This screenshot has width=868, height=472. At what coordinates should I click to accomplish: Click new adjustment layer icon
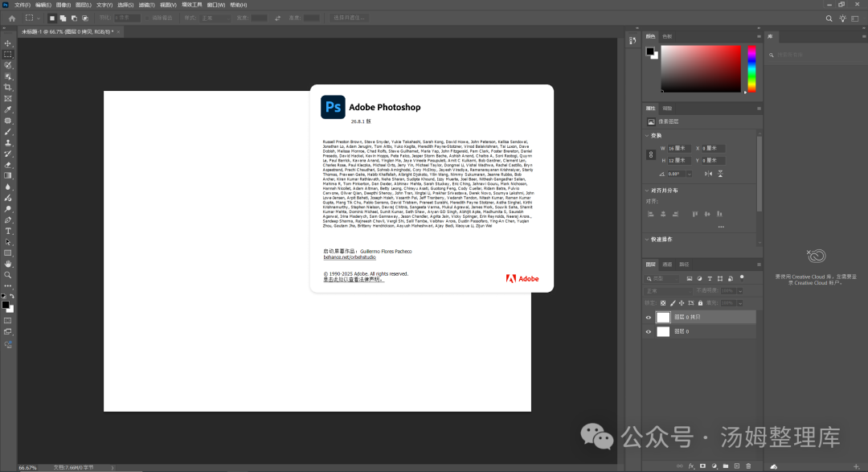(x=714, y=466)
